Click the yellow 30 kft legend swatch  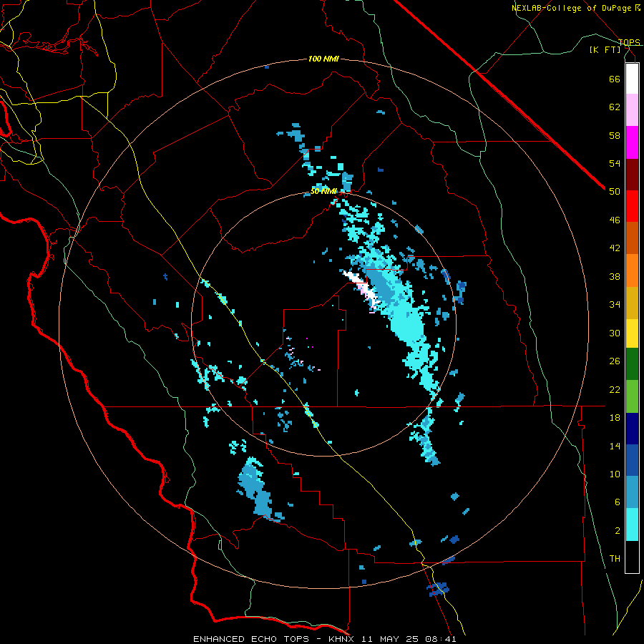coord(632,333)
